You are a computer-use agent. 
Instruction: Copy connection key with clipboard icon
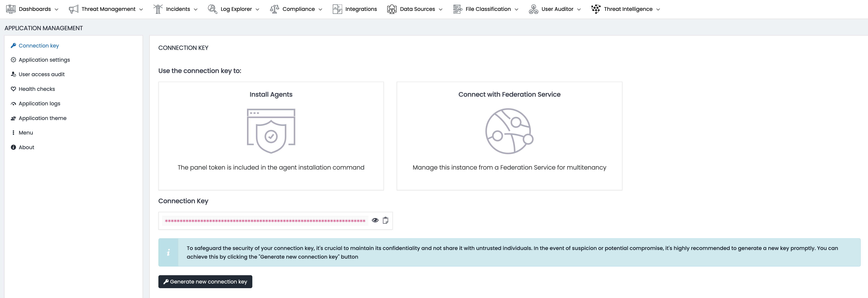[385, 220]
